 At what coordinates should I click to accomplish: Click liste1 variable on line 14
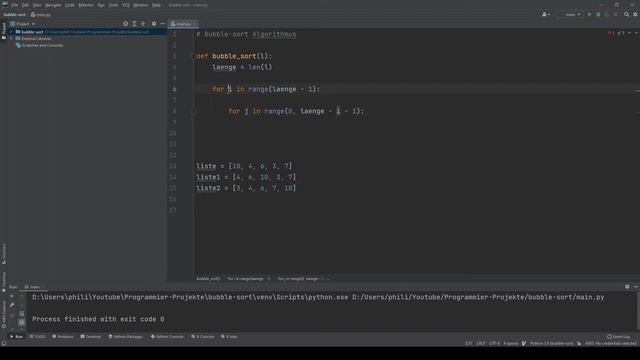pyautogui.click(x=208, y=177)
